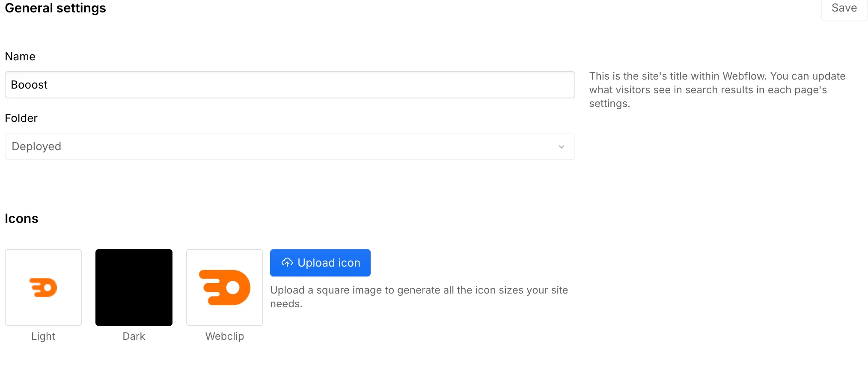Click the 'Webclip' caption text
The width and height of the screenshot is (868, 380).
(225, 336)
